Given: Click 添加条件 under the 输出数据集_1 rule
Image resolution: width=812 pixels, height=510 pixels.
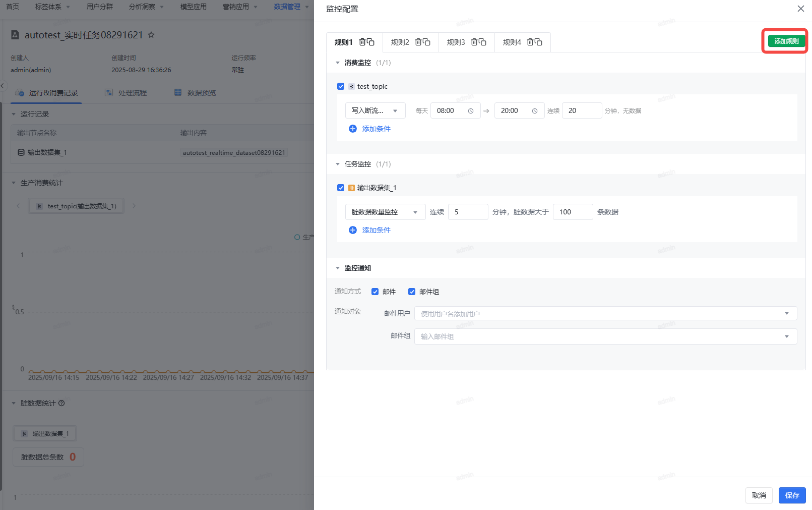Looking at the screenshot, I should tap(370, 230).
